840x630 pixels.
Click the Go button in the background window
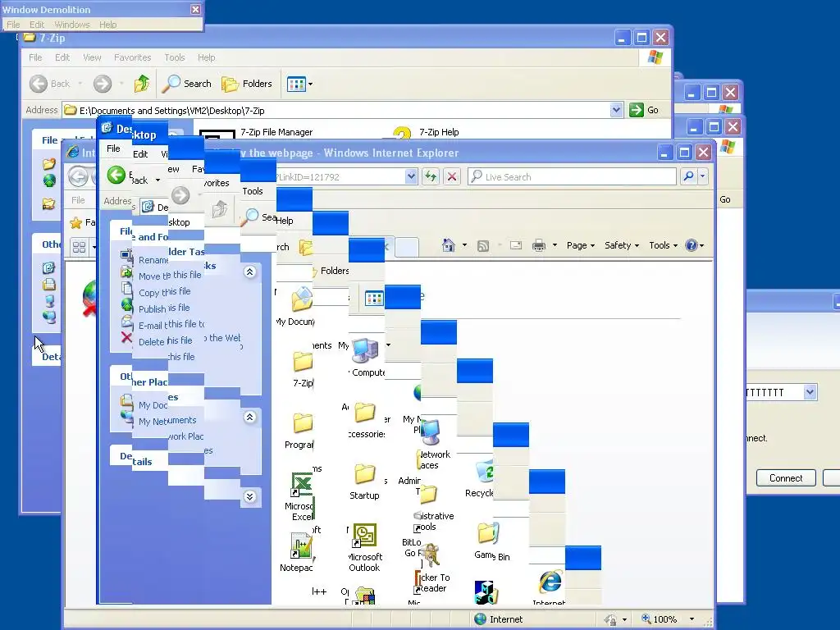click(x=725, y=199)
